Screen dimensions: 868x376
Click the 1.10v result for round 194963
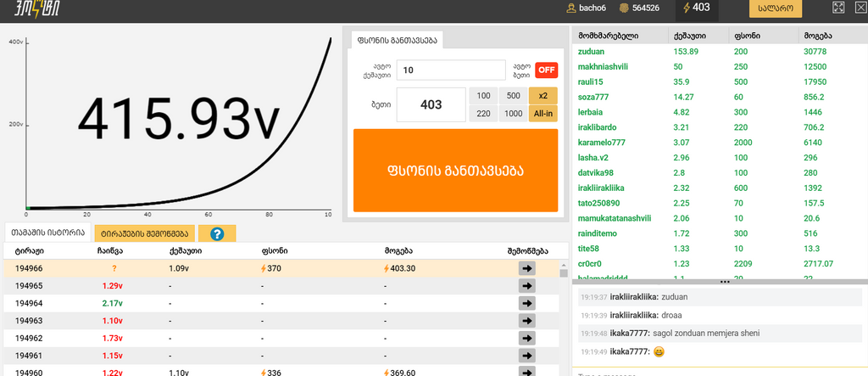click(x=113, y=321)
